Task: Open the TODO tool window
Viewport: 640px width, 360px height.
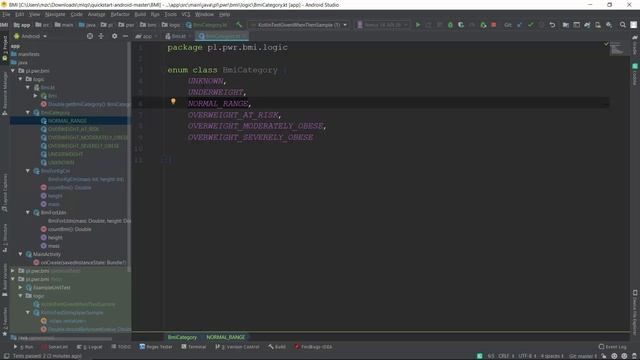Action: tap(121, 347)
